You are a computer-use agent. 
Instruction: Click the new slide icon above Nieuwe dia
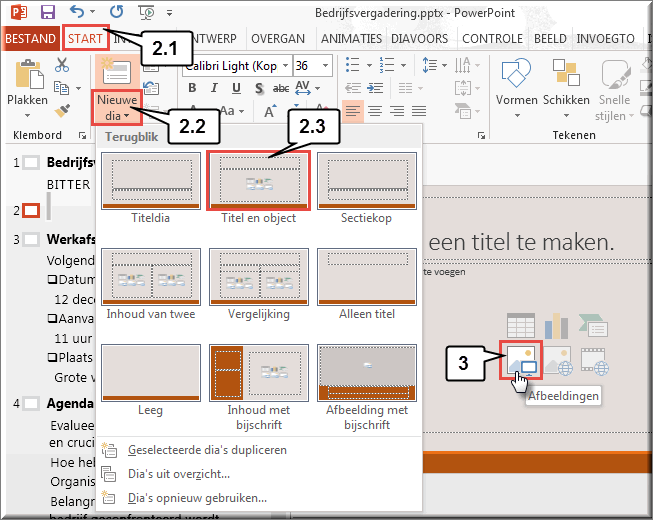pos(117,71)
